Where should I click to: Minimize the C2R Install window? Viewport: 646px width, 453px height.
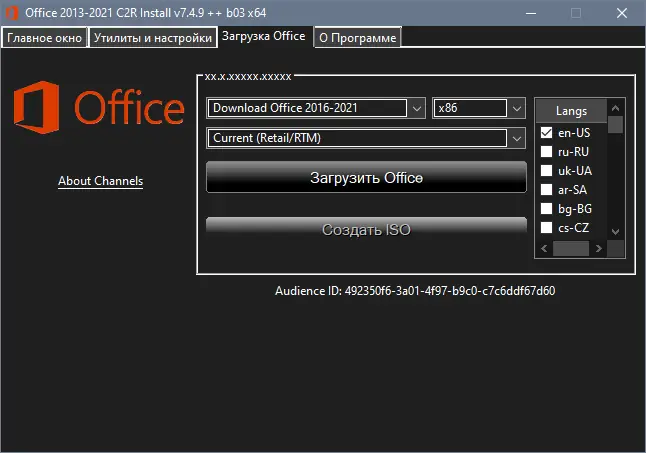coord(531,13)
